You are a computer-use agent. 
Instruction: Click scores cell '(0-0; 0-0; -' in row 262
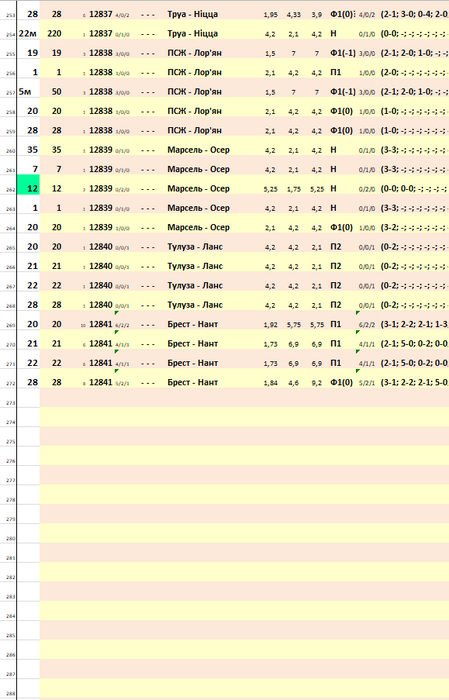tap(414, 188)
